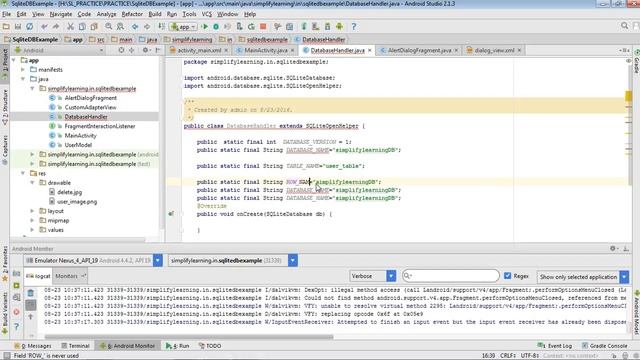Select FragmentInteractionListener in tree
The width and height of the screenshot is (640, 360).
click(x=100, y=126)
